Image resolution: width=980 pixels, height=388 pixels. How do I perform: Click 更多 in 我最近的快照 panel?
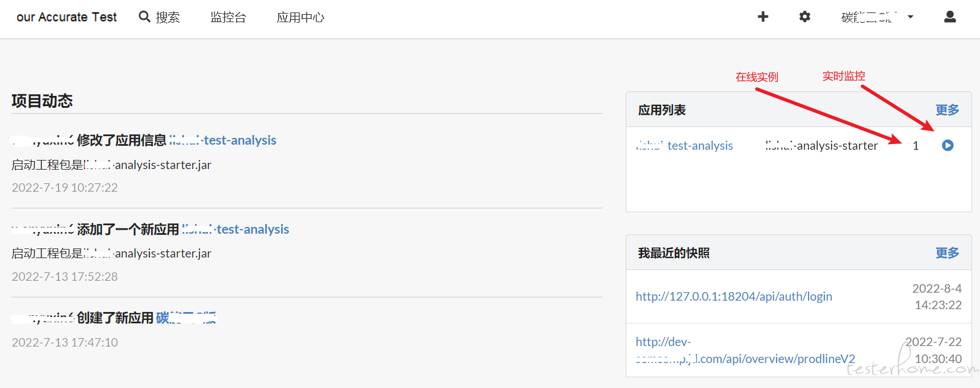click(947, 252)
